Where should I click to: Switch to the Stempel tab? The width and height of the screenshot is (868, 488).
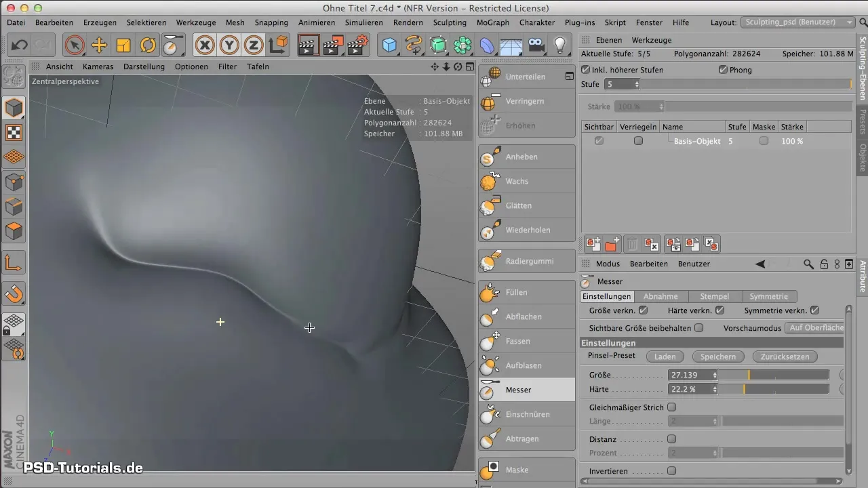pyautogui.click(x=715, y=296)
